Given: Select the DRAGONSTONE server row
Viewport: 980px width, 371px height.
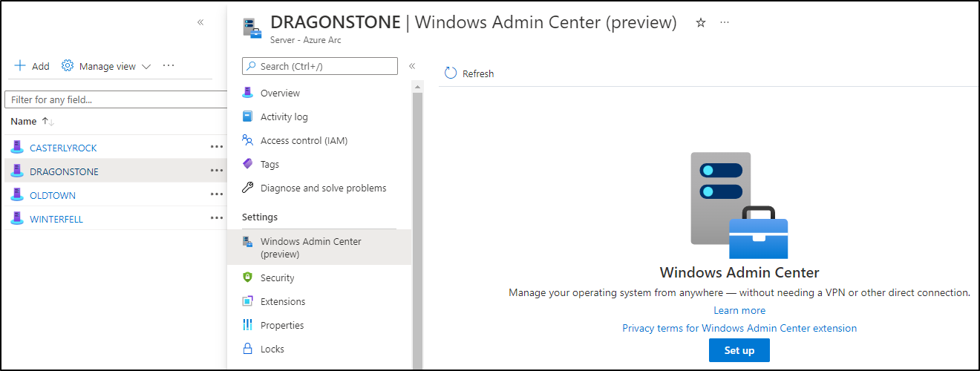Looking at the screenshot, I should pyautogui.click(x=116, y=171).
